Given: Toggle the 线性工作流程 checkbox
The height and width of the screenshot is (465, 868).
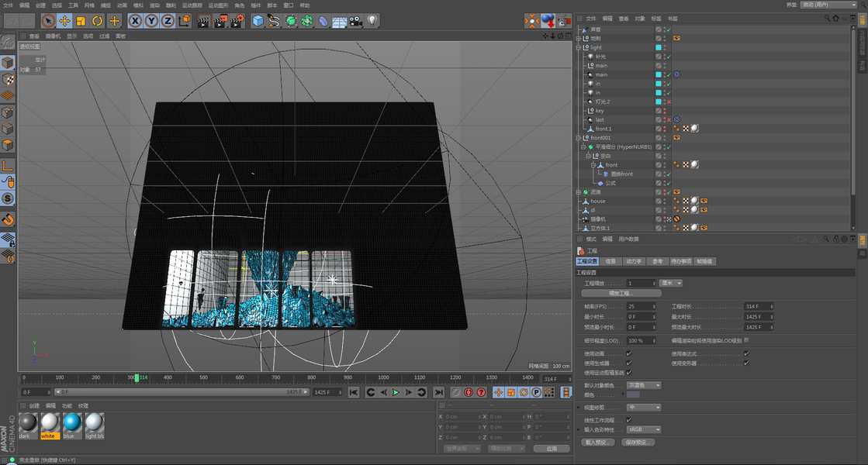Looking at the screenshot, I should pos(628,420).
